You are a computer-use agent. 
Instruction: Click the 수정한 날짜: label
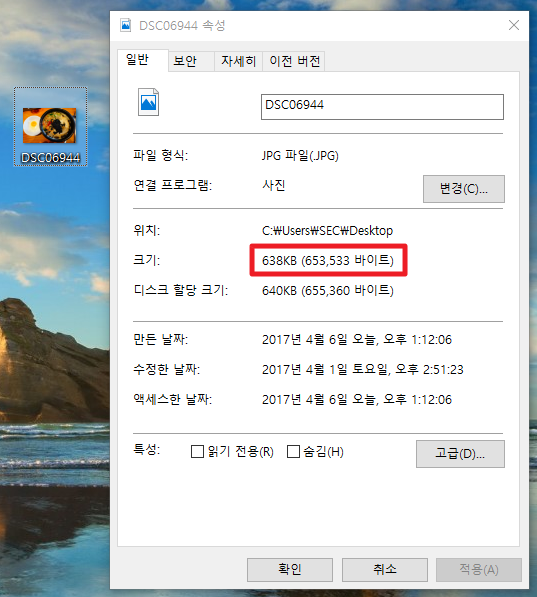[x=166, y=369]
